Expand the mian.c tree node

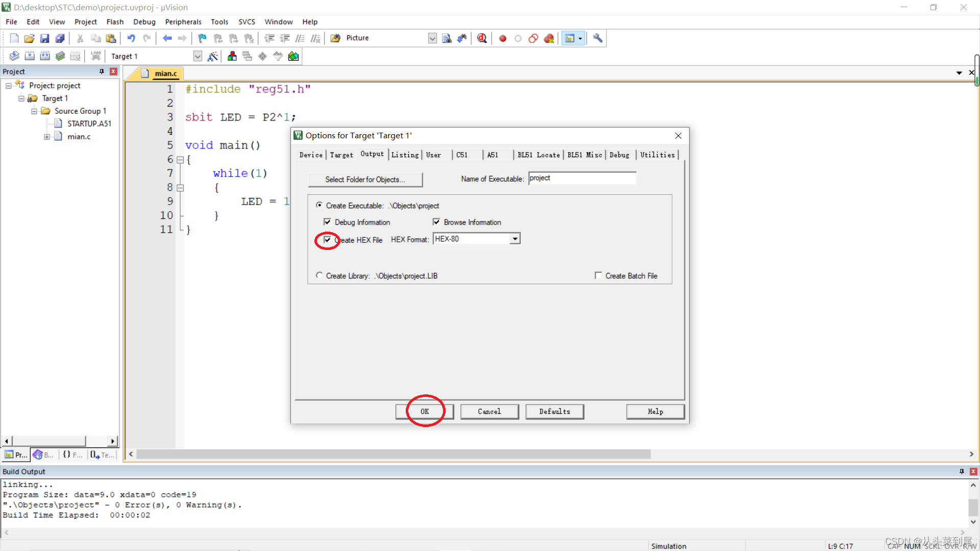point(47,137)
